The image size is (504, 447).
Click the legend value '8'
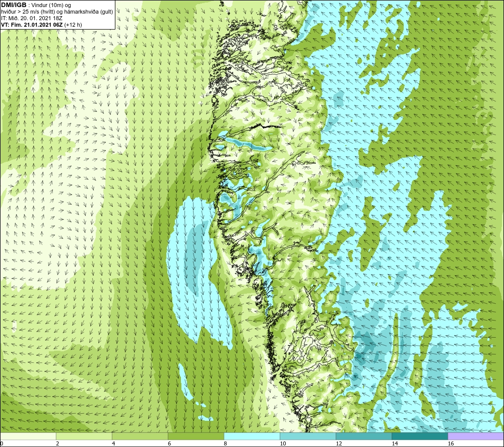(225, 444)
